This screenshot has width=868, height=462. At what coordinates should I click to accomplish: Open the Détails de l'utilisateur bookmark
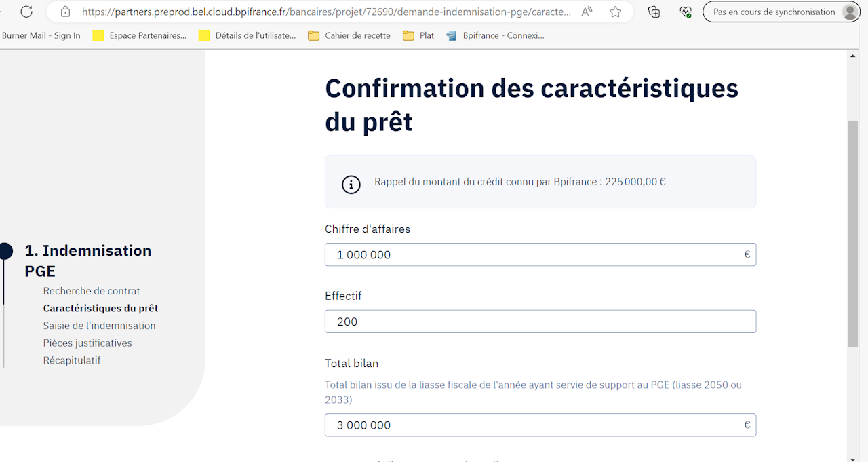248,35
